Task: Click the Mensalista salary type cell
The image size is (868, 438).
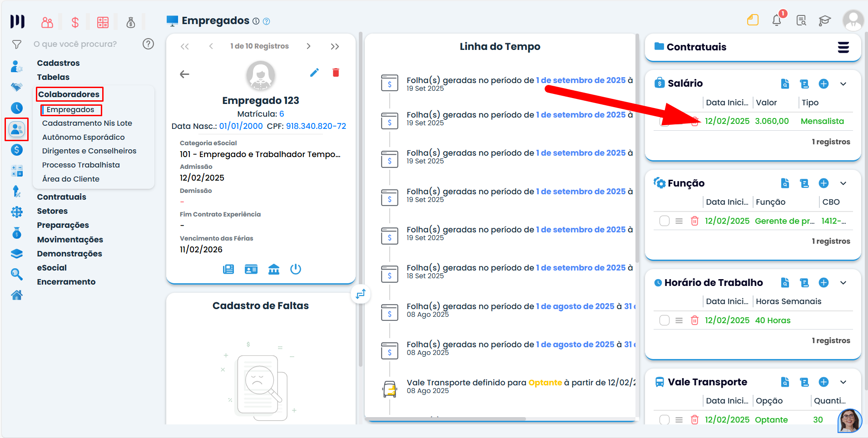Action: pos(822,121)
